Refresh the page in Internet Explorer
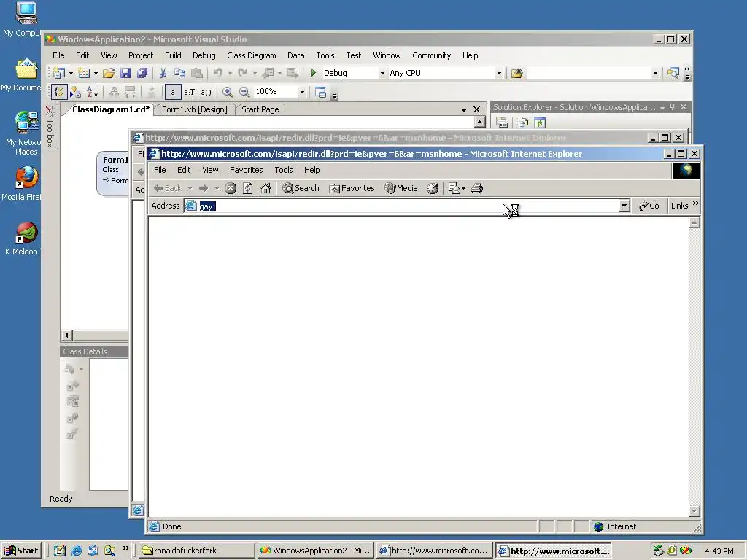Viewport: 747px width, 560px height. (x=248, y=189)
